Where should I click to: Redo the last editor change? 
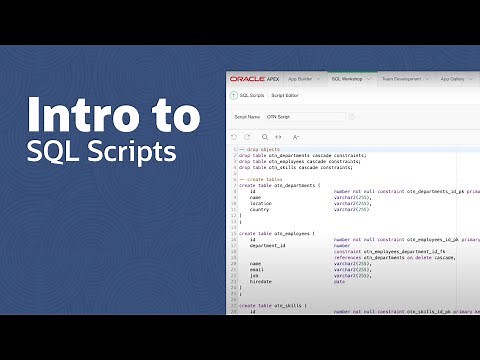[x=247, y=137]
